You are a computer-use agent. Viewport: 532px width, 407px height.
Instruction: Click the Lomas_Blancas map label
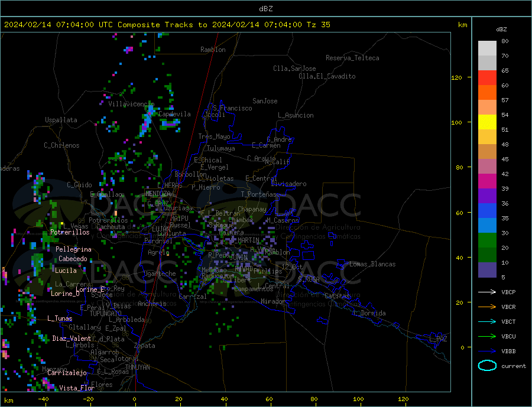[372, 264]
